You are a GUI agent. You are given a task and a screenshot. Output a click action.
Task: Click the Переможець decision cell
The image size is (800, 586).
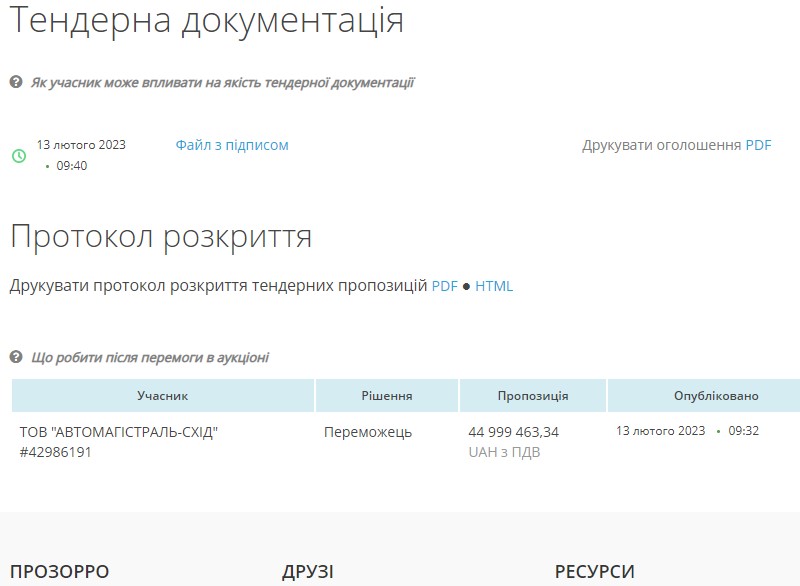point(368,432)
